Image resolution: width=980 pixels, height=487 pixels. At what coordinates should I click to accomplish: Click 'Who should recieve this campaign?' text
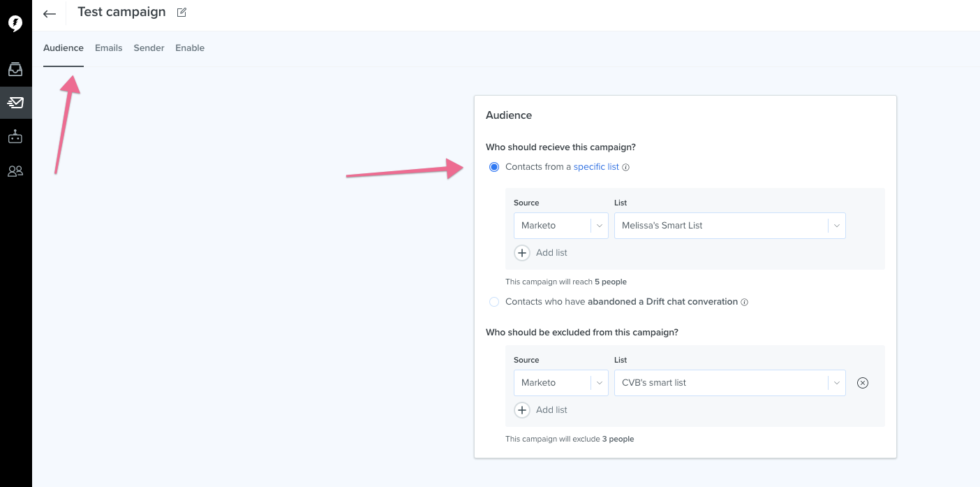(561, 147)
